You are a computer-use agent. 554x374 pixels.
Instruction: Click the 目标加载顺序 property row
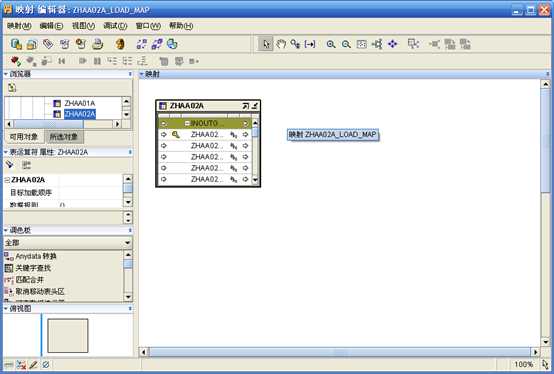[x=64, y=192]
